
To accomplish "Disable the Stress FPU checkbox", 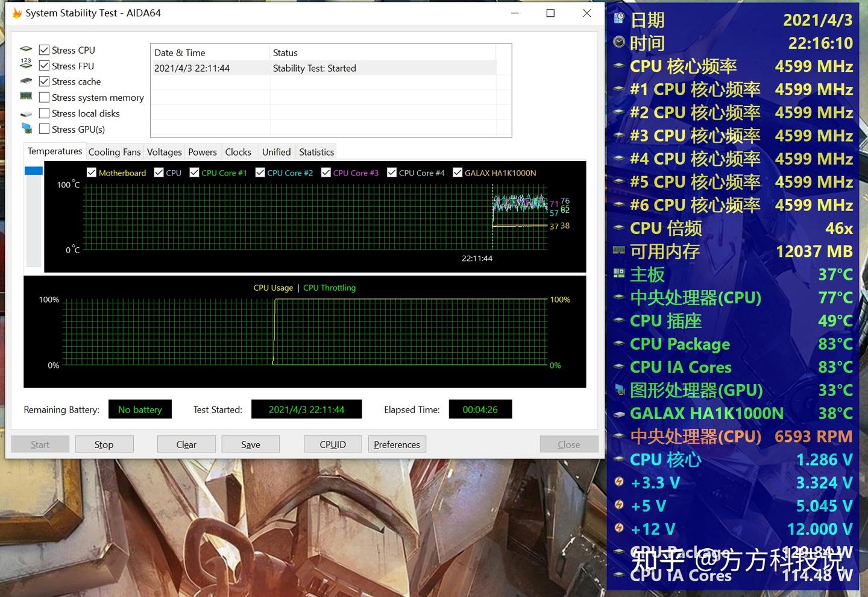I will 44,65.
